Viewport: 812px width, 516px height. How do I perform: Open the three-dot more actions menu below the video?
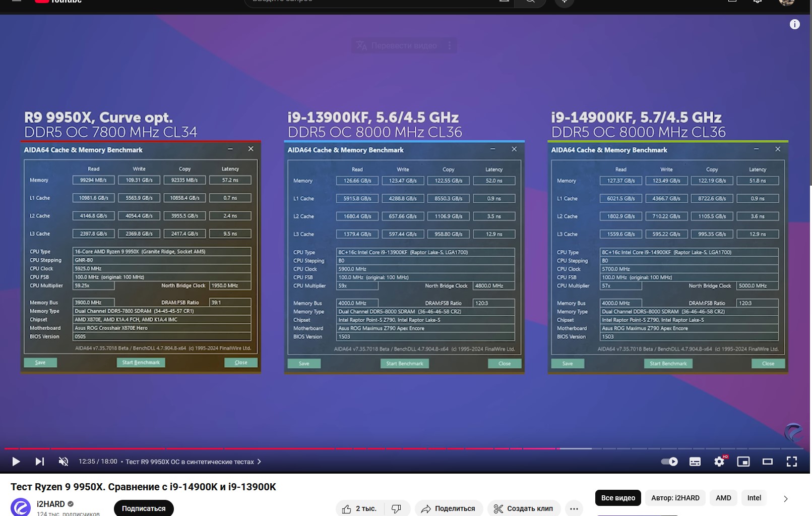[574, 508]
